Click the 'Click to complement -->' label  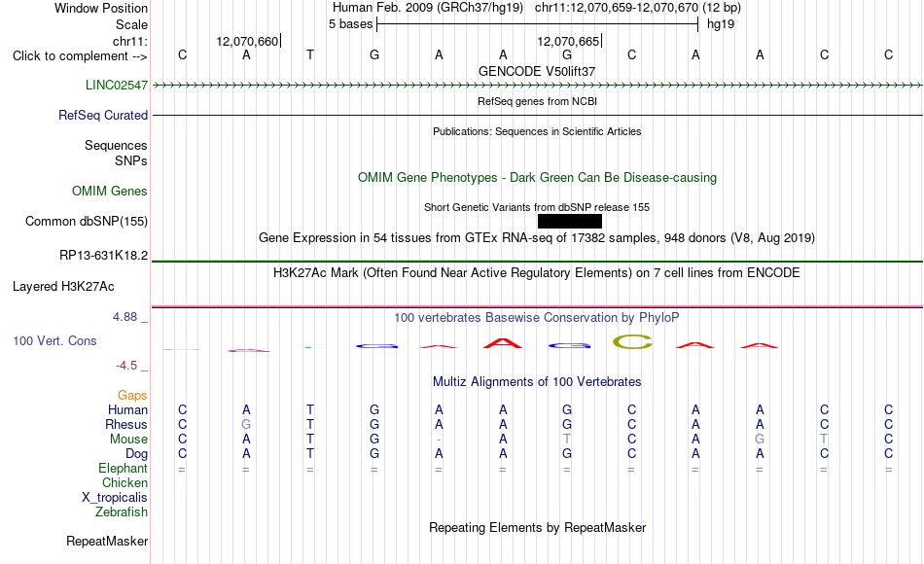80,56
